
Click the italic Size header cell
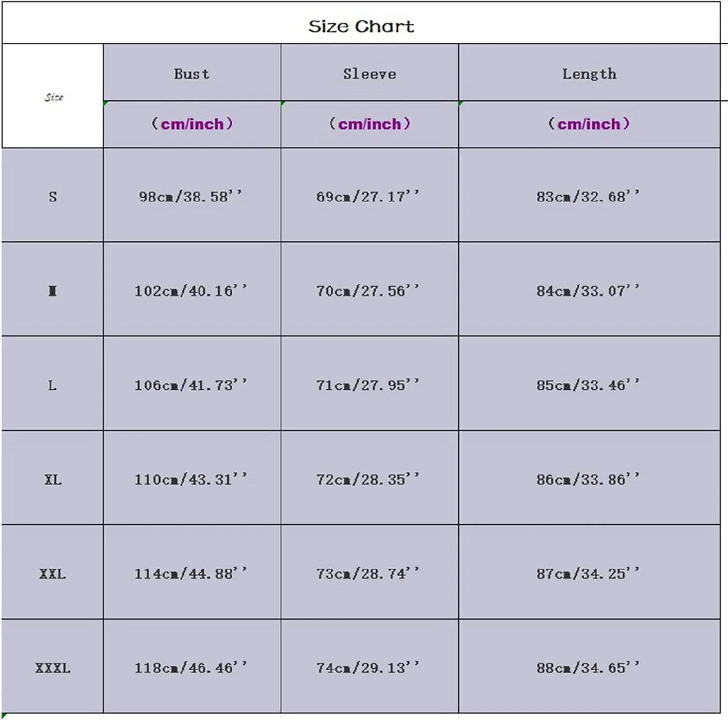[x=53, y=96]
